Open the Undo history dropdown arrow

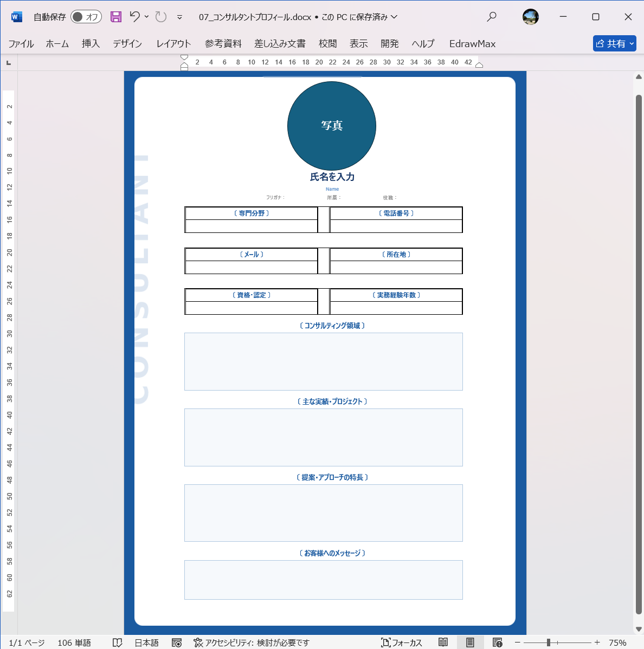click(x=145, y=17)
